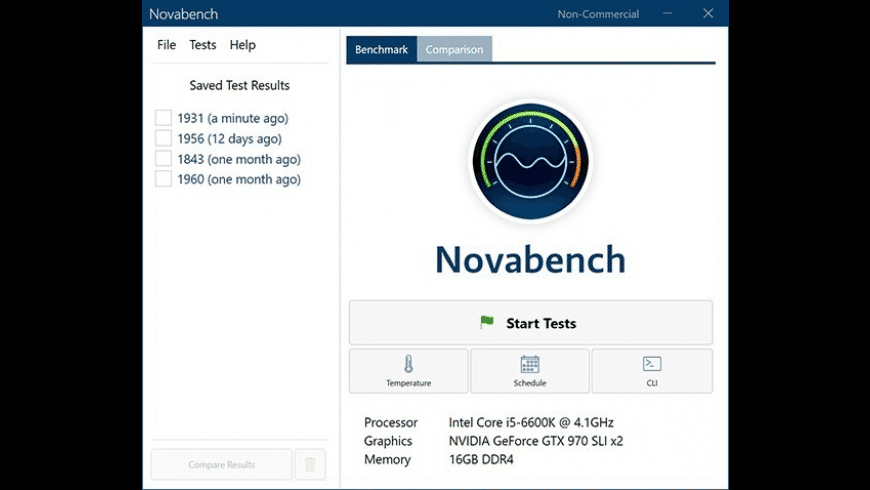Minimize the Novabench window

(x=667, y=13)
